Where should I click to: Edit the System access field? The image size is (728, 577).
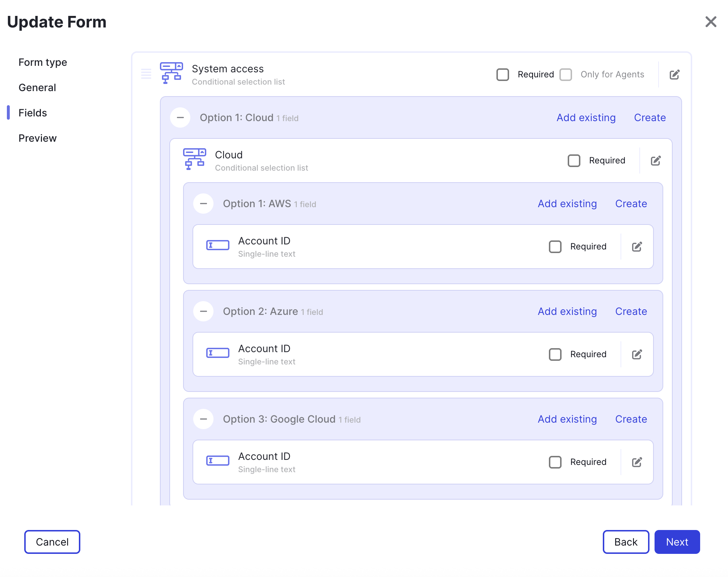(674, 74)
